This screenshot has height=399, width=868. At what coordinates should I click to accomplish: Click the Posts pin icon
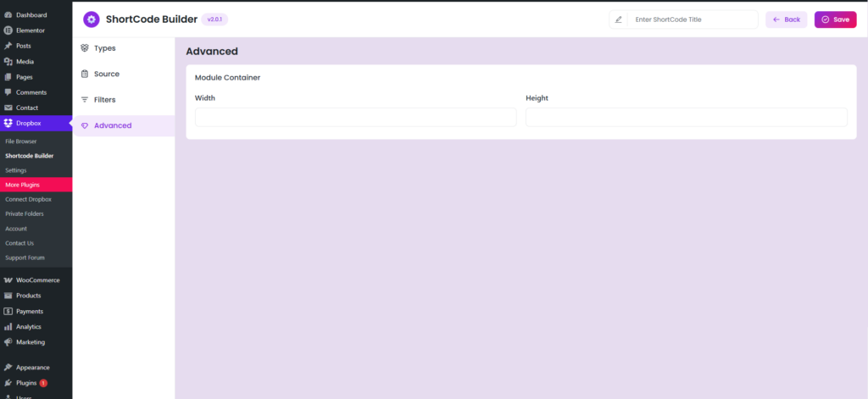[x=8, y=46]
